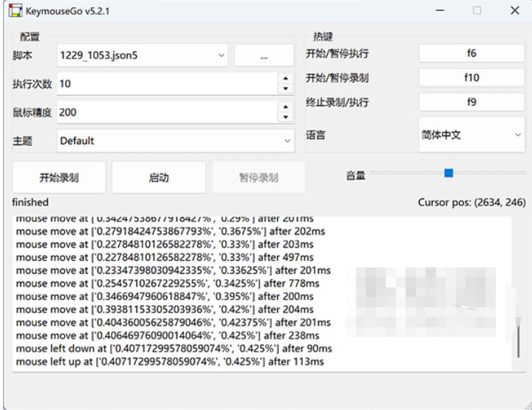This screenshot has height=410, width=532.
Task: Click the 音量 volume label
Action: (355, 176)
